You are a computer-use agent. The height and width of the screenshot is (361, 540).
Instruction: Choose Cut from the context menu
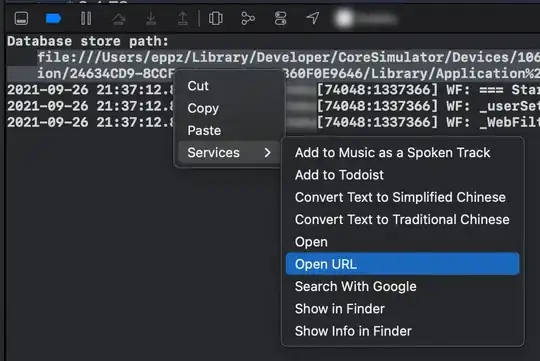click(228, 86)
